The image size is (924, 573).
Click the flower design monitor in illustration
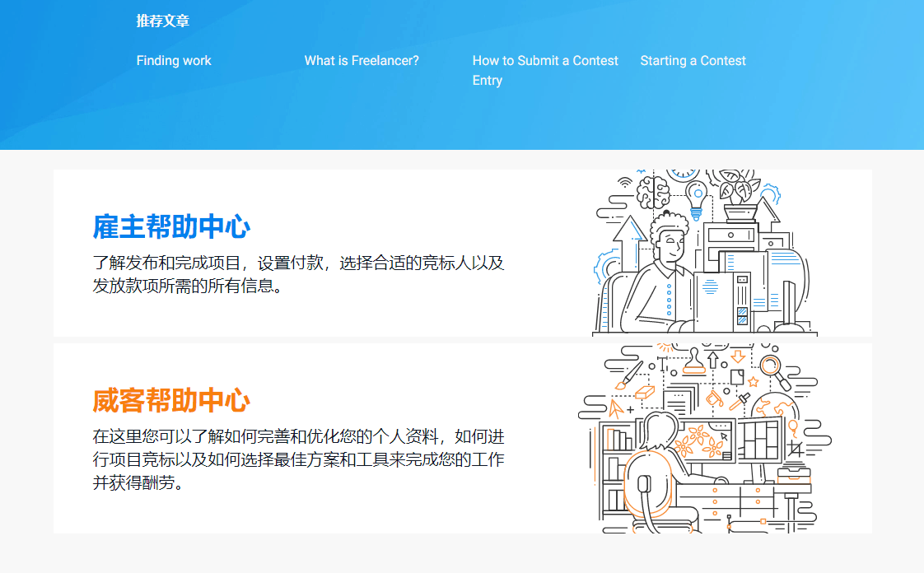click(702, 442)
